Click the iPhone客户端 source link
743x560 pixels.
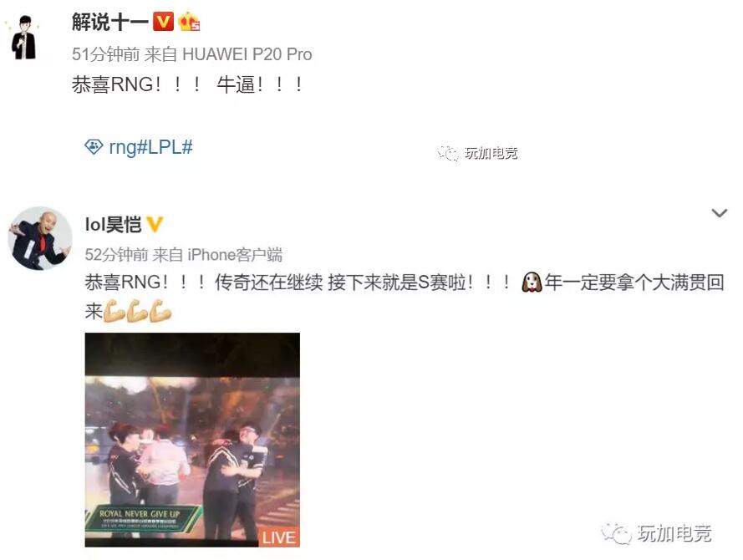click(235, 255)
